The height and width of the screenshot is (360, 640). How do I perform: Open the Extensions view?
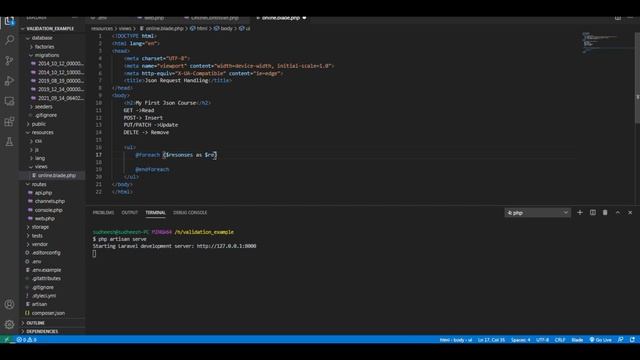point(9,121)
